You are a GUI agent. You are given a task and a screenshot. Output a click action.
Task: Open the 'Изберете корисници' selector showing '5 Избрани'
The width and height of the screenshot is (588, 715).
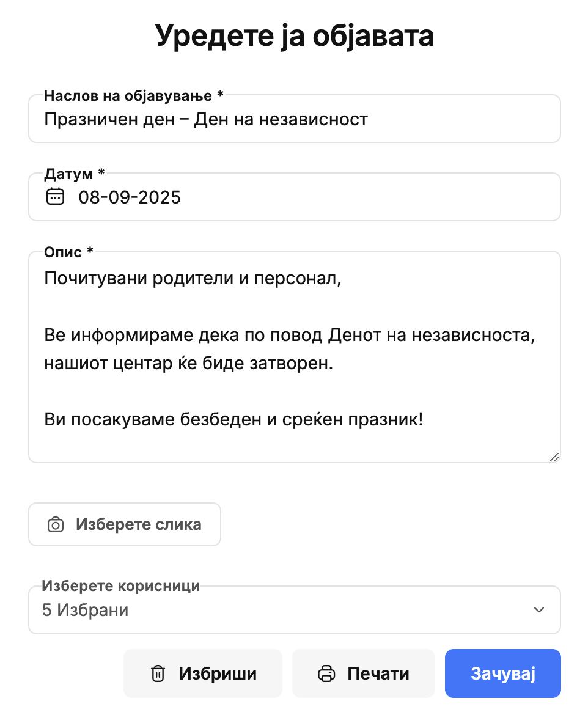pos(293,610)
